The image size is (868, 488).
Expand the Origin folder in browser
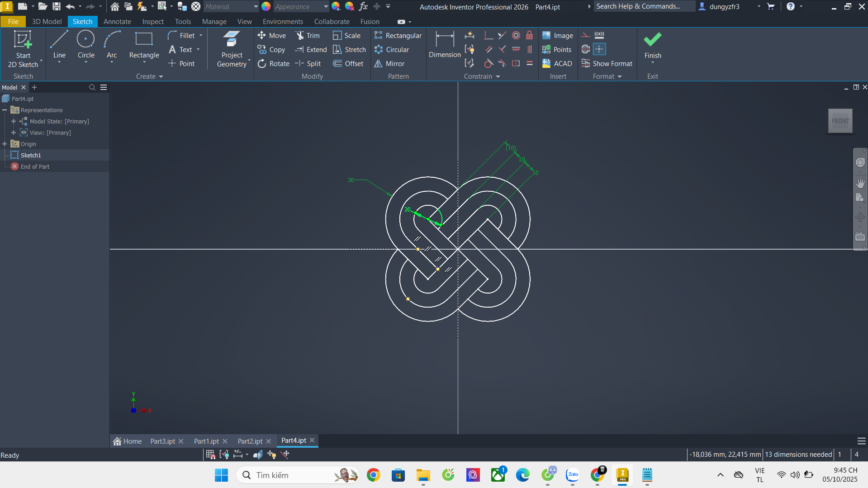tap(5, 144)
